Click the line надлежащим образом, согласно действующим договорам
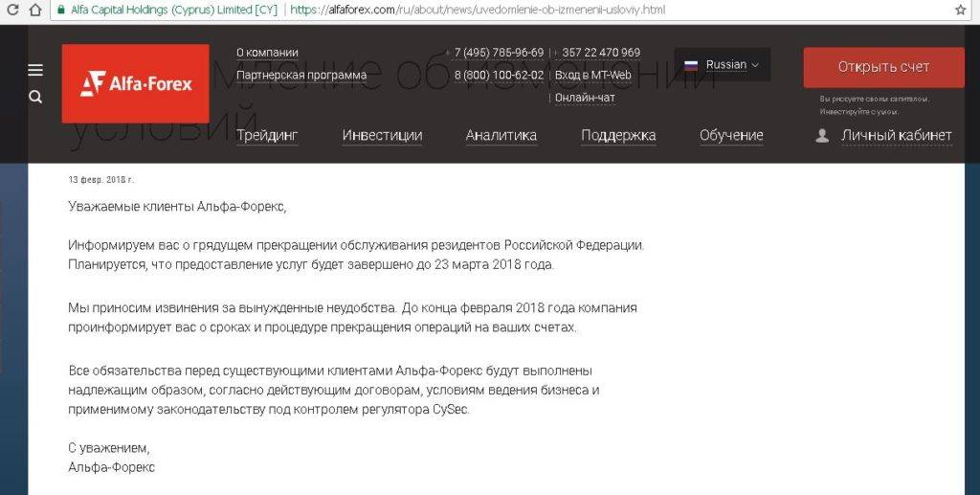 click(x=334, y=390)
